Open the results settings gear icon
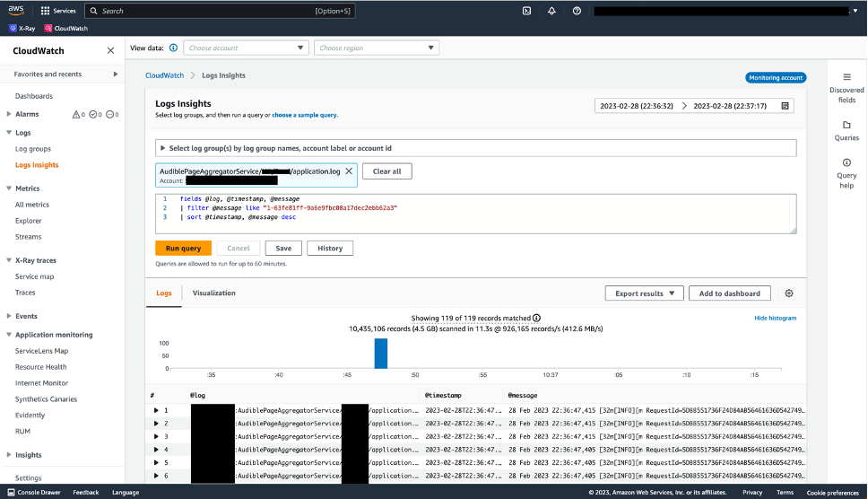This screenshot has height=499, width=868. pyautogui.click(x=789, y=293)
